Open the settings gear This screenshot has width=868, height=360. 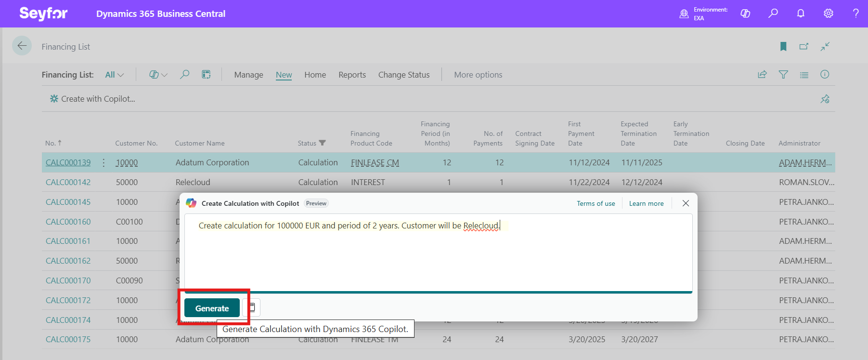828,13
